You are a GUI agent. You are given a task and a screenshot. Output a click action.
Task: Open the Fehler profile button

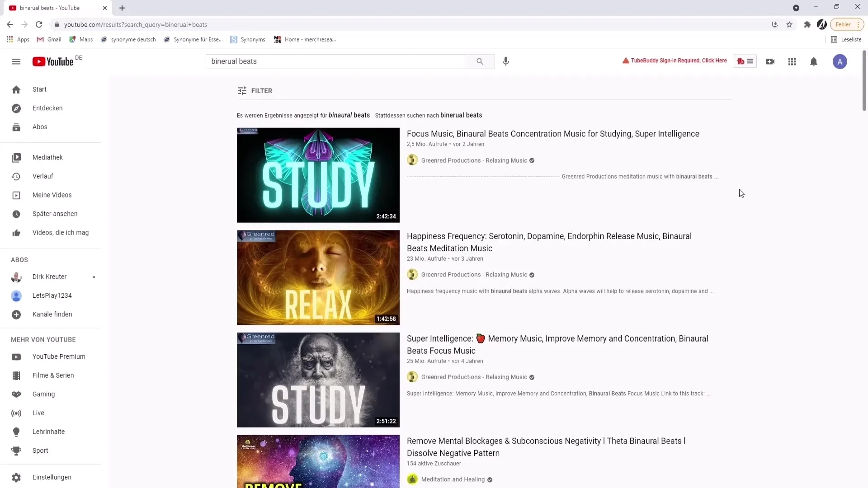tap(847, 24)
